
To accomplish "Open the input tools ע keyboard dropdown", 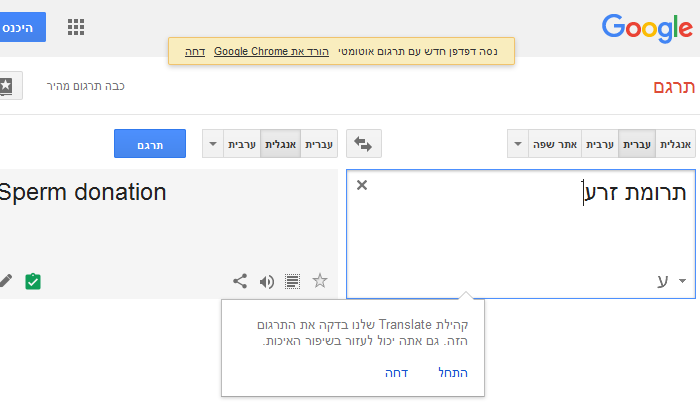I will [671, 281].
